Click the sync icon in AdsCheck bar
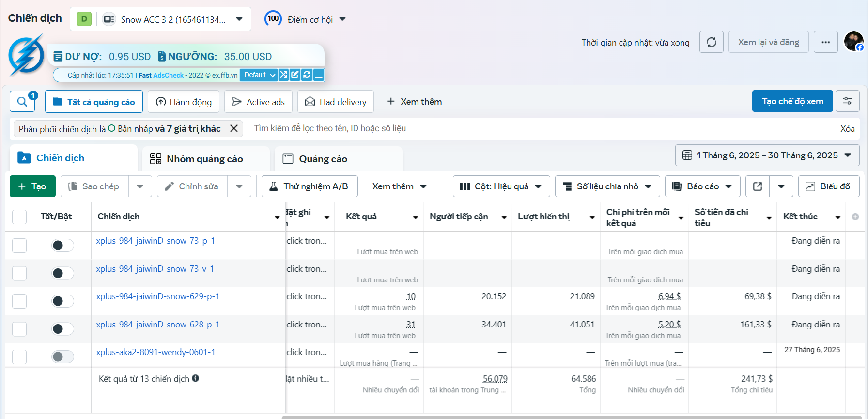 (x=307, y=75)
